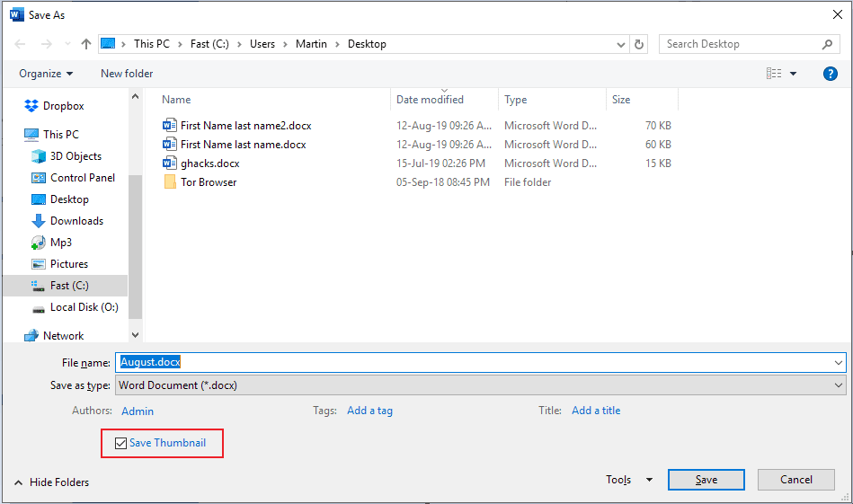853x504 pixels.
Task: Click the Add a tag link
Action: 369,411
